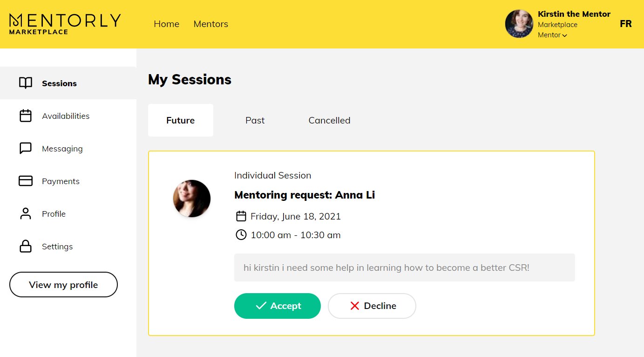Click the Mentorly Marketplace logo
The height and width of the screenshot is (357, 644).
coord(65,24)
